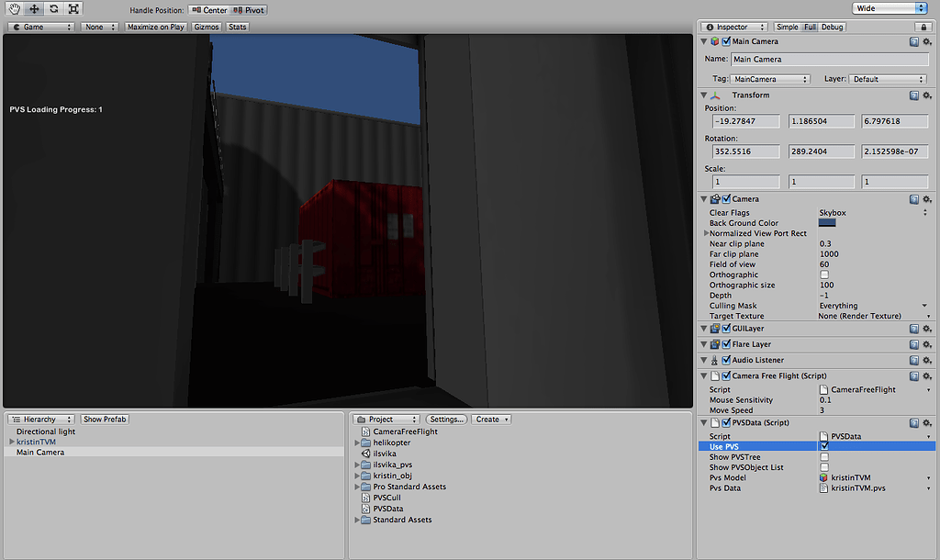
Task: Toggle the Orthographic checkbox on the Camera
Action: 824,274
